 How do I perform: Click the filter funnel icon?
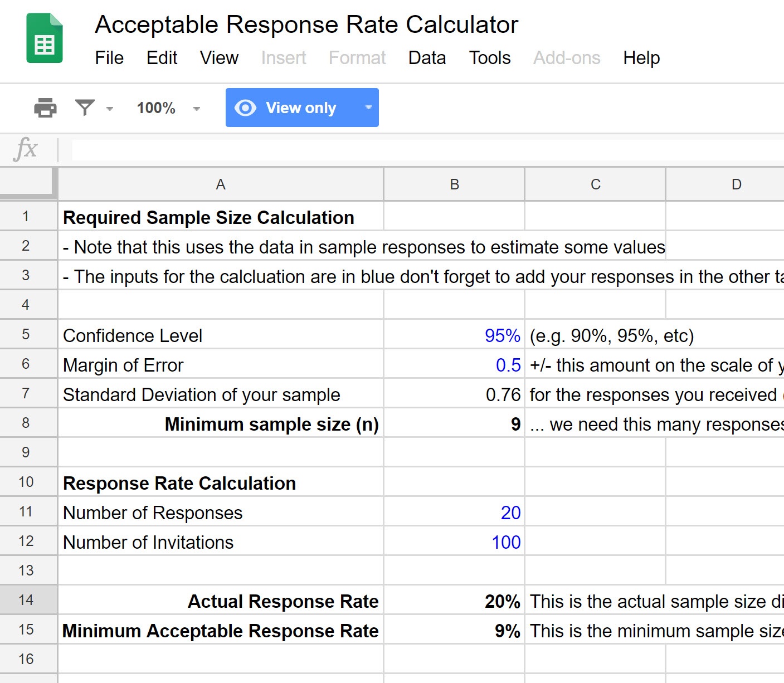click(85, 108)
